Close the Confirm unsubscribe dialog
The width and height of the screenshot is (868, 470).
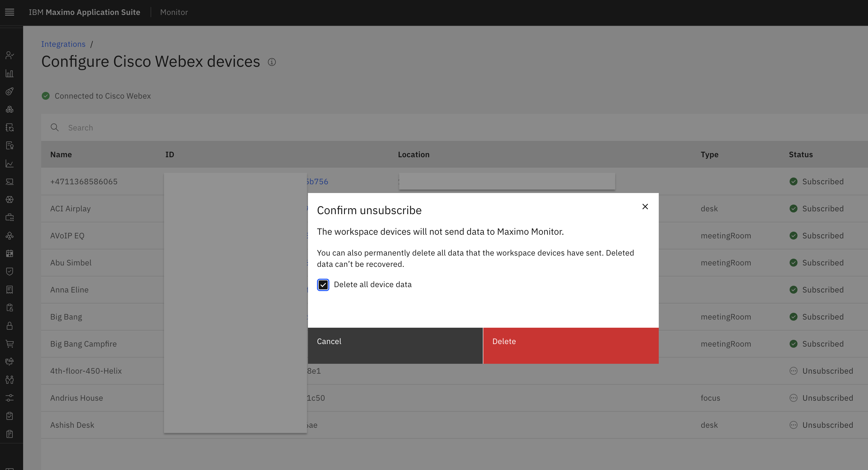pos(645,206)
